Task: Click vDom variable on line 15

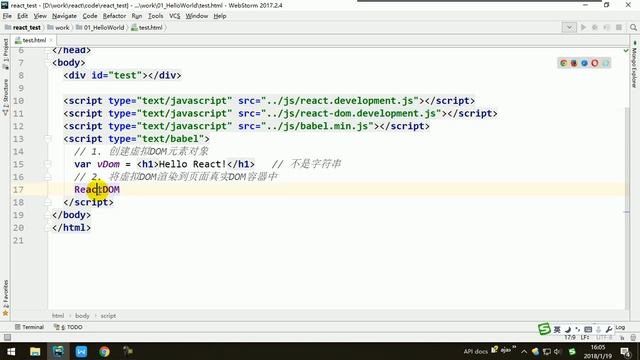Action: pyautogui.click(x=108, y=164)
